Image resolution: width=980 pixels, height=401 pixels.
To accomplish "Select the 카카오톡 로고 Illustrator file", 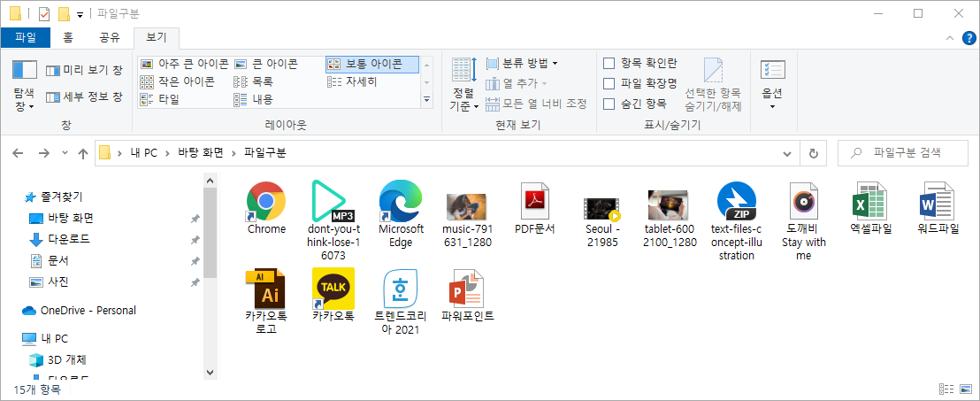I will (x=266, y=288).
